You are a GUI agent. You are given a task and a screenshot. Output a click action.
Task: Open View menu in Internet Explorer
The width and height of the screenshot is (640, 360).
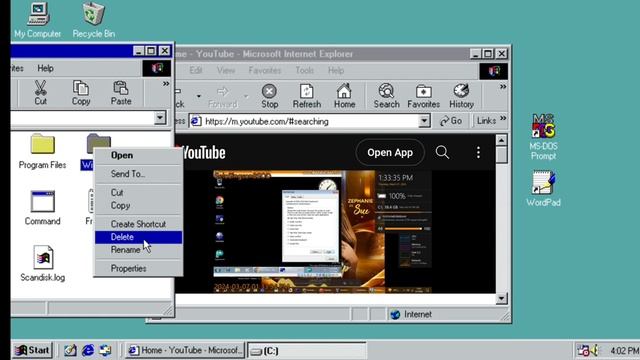tap(226, 70)
